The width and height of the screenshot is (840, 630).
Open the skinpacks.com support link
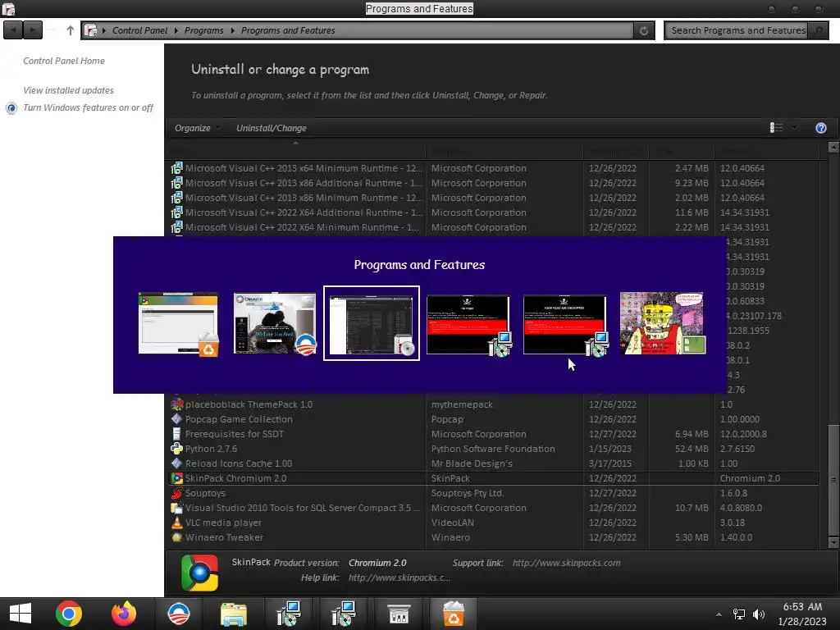(566, 563)
